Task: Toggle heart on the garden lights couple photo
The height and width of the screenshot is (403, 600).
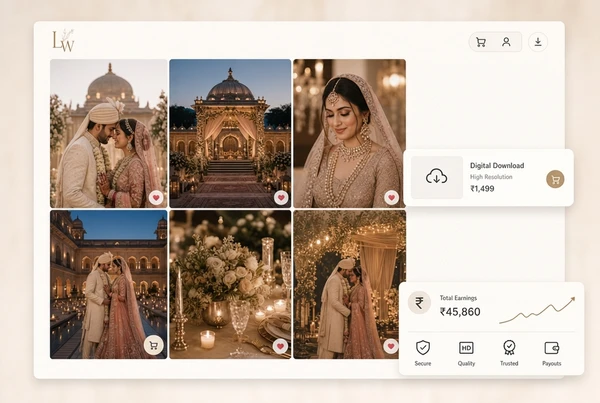Action: [x=391, y=346]
